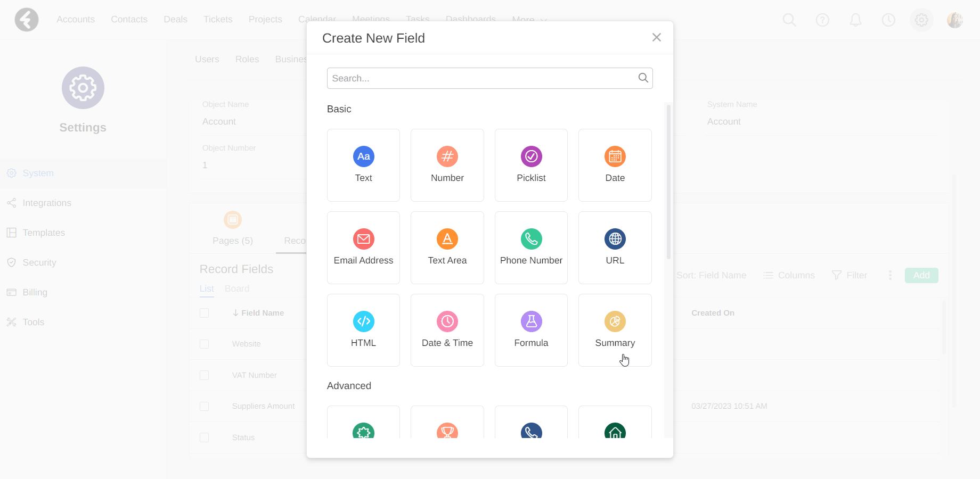The width and height of the screenshot is (980, 479).
Task: Click the app logo back arrow
Action: (27, 20)
